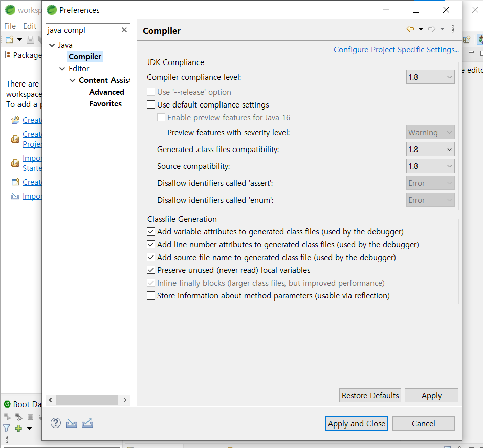The height and width of the screenshot is (448, 483).
Task: Minimize the editor area in main window
Action: pyautogui.click(x=471, y=52)
